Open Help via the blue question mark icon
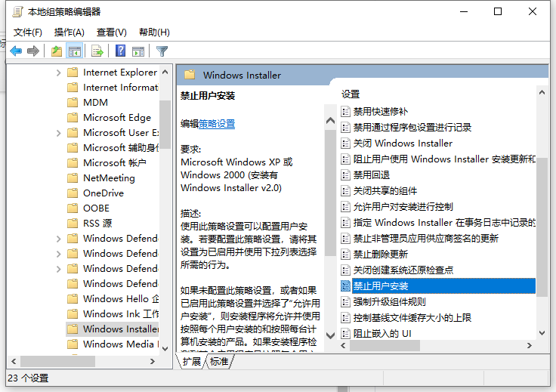This screenshot has height=392, width=556. (120, 51)
